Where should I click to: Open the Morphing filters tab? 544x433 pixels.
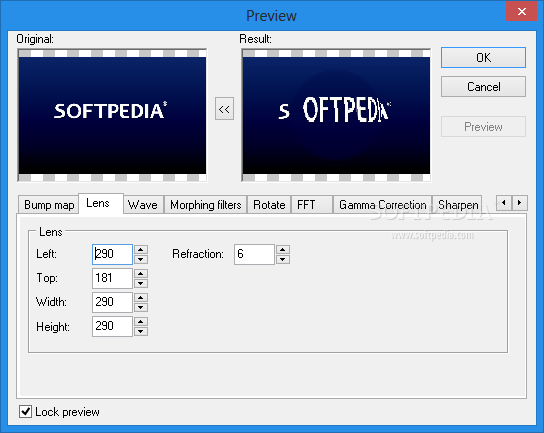(205, 205)
